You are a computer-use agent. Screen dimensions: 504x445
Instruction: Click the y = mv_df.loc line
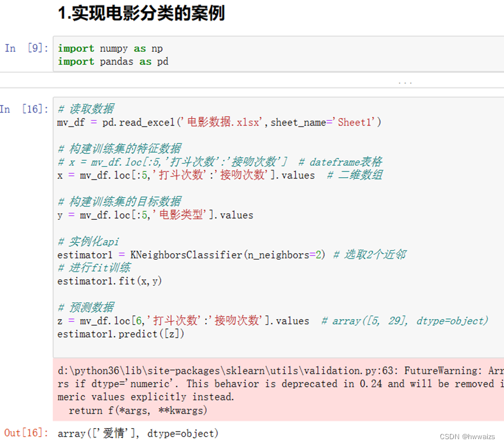tap(155, 215)
